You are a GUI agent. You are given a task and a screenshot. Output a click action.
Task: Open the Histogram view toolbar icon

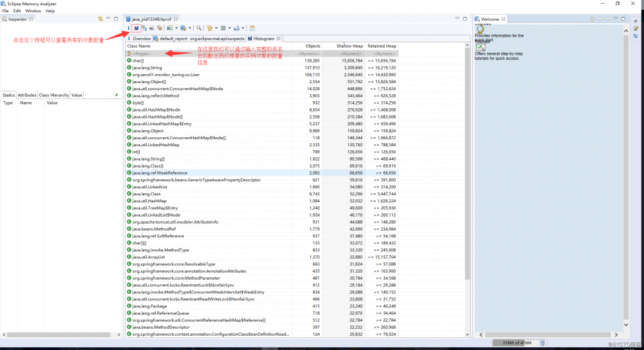(x=137, y=28)
